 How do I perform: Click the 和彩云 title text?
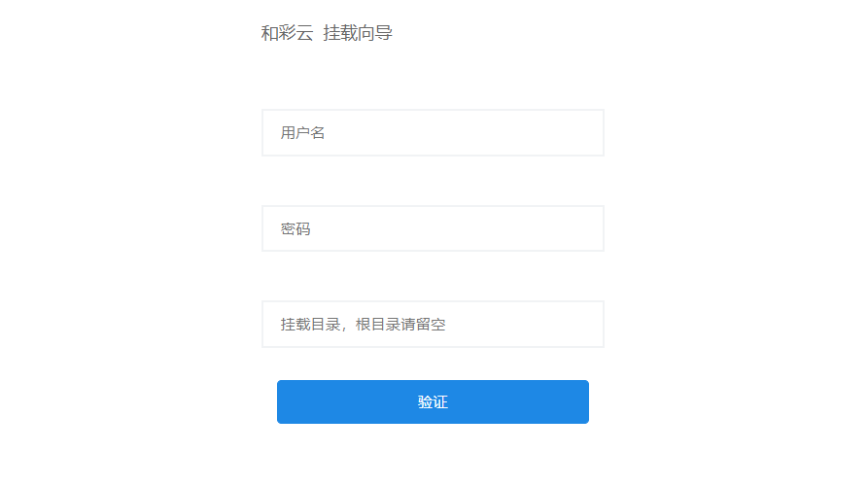click(287, 33)
